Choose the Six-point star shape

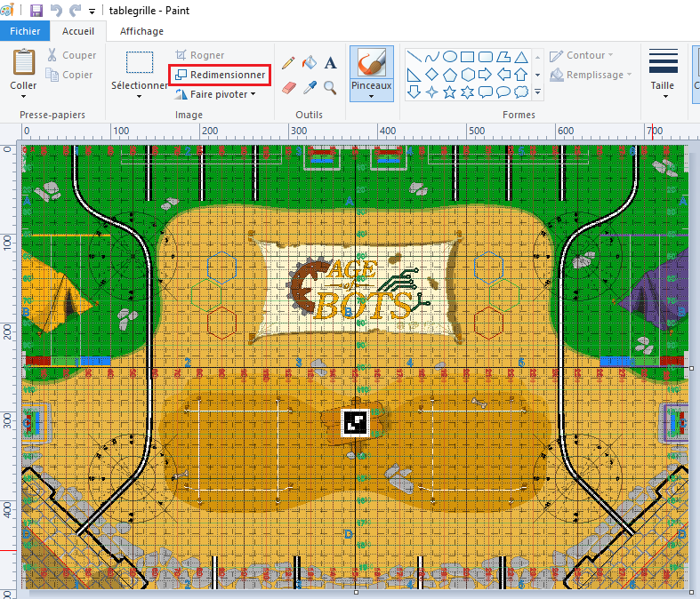(x=468, y=92)
